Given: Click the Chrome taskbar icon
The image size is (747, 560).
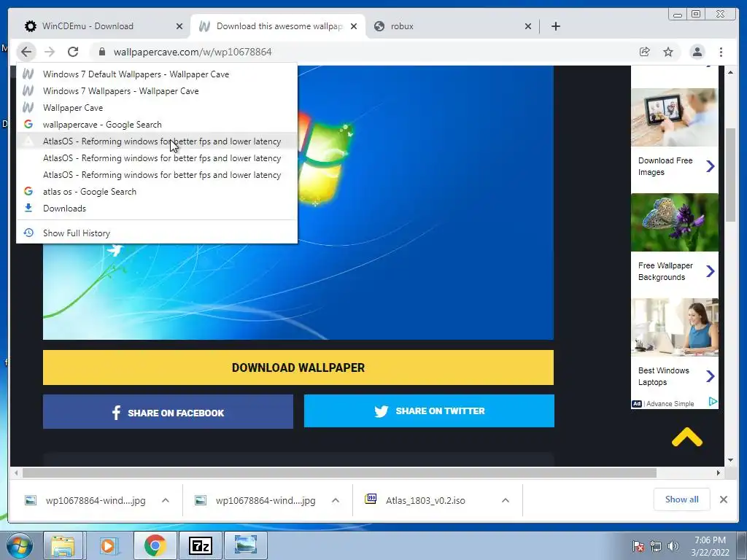Looking at the screenshot, I should click(155, 545).
